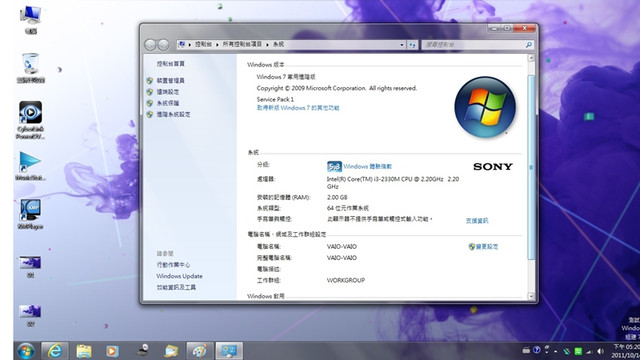
Task: Go back with the Back arrow button
Action: pyautogui.click(x=150, y=44)
